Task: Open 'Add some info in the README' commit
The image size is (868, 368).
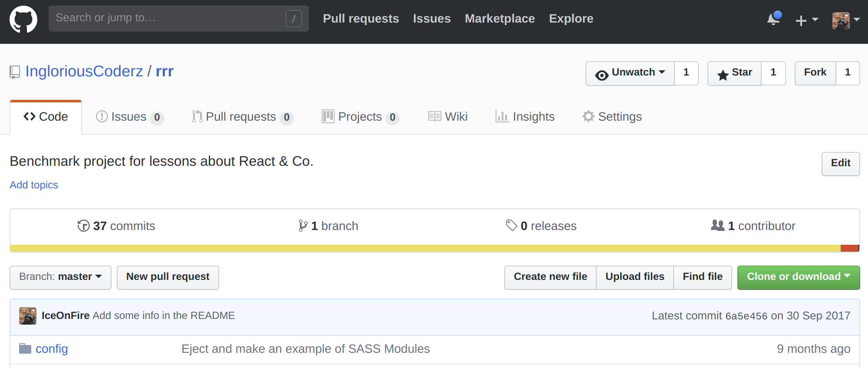Action: (164, 315)
